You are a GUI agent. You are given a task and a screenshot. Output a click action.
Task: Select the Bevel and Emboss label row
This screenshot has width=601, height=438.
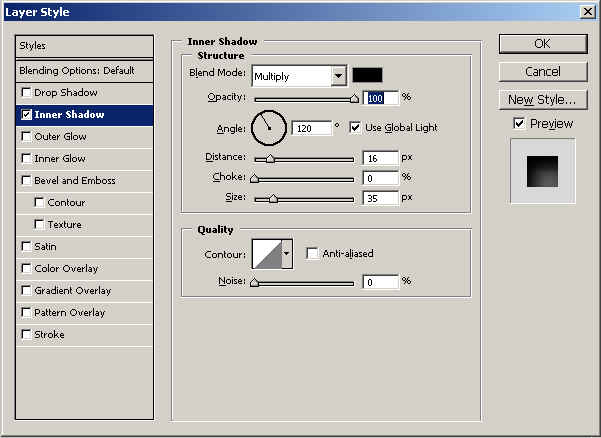coord(84,180)
